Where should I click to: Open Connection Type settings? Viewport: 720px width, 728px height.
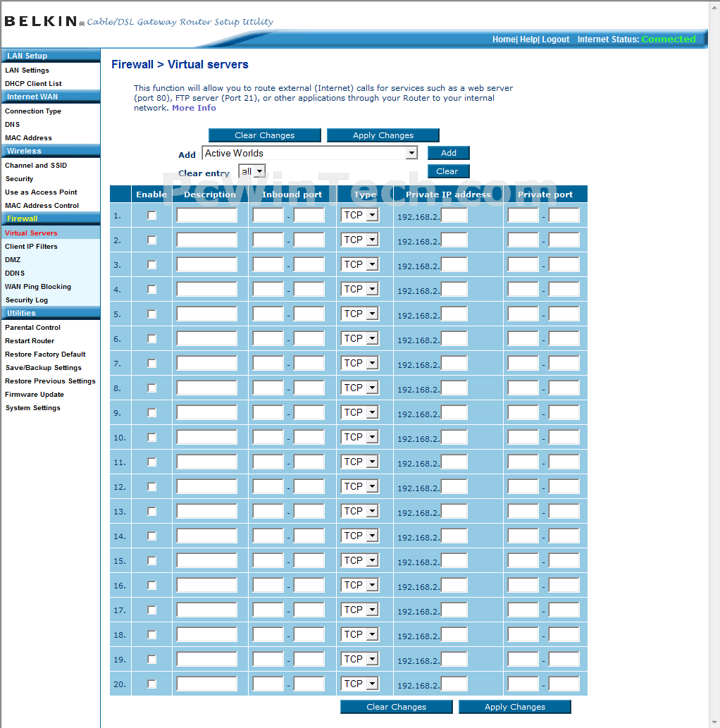coord(33,111)
